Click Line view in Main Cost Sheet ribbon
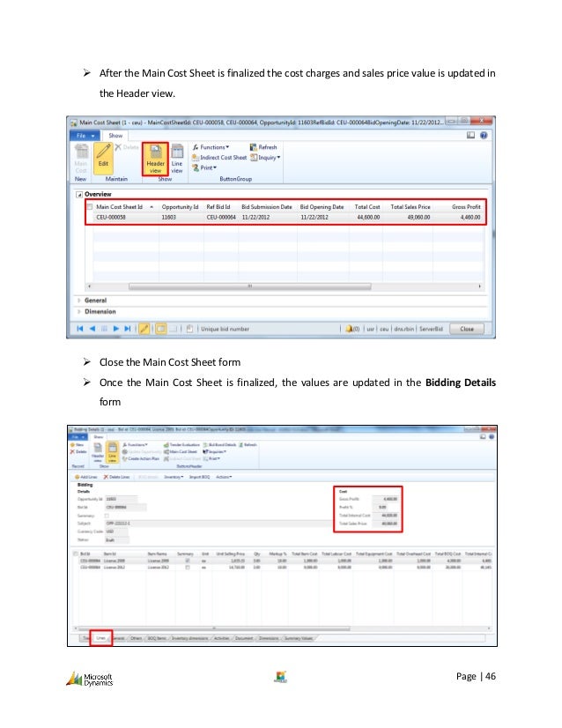The width and height of the screenshot is (562, 728). [x=177, y=159]
